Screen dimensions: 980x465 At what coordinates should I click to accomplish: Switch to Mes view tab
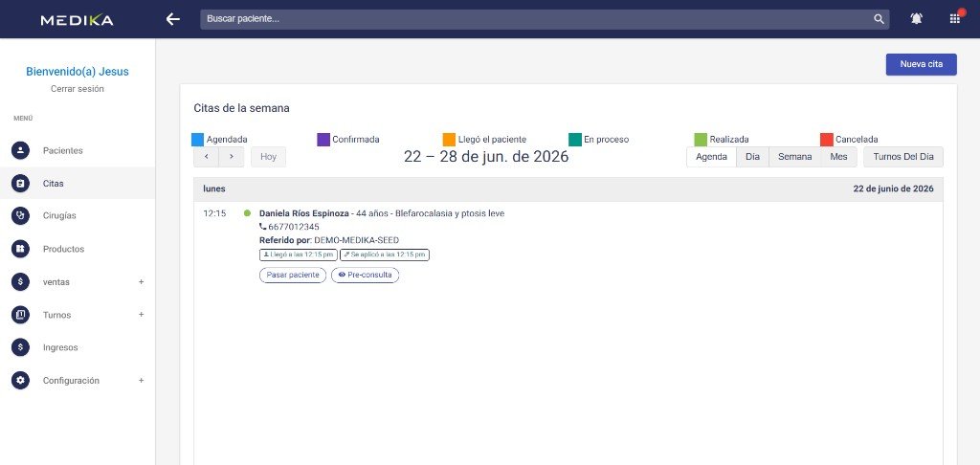click(x=838, y=157)
